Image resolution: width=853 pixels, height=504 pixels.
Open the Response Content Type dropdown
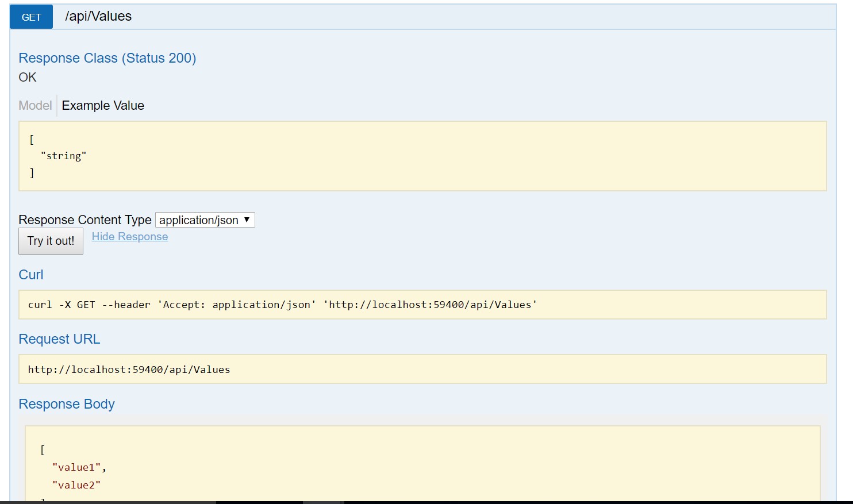click(205, 220)
